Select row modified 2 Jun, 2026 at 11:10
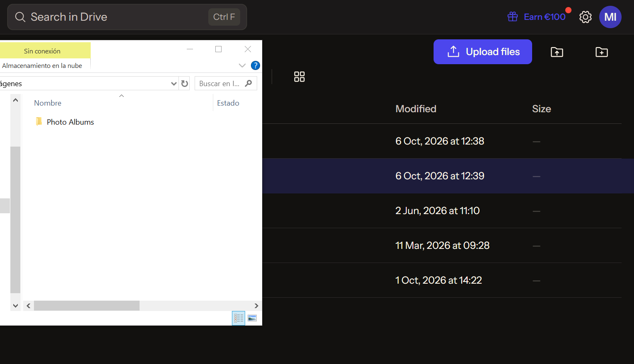This screenshot has height=364, width=634. click(x=442, y=211)
